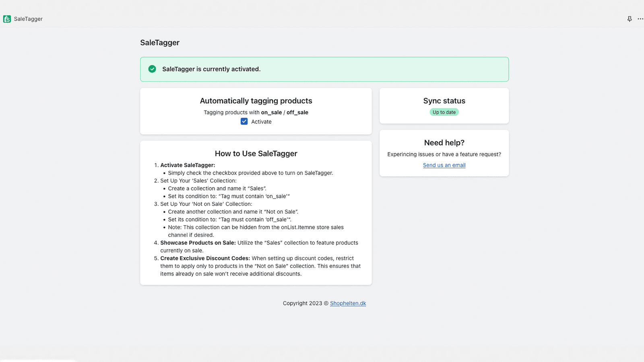Click the 'Create Exclusive Discount Codes' step
644x362 pixels.
click(x=205, y=258)
